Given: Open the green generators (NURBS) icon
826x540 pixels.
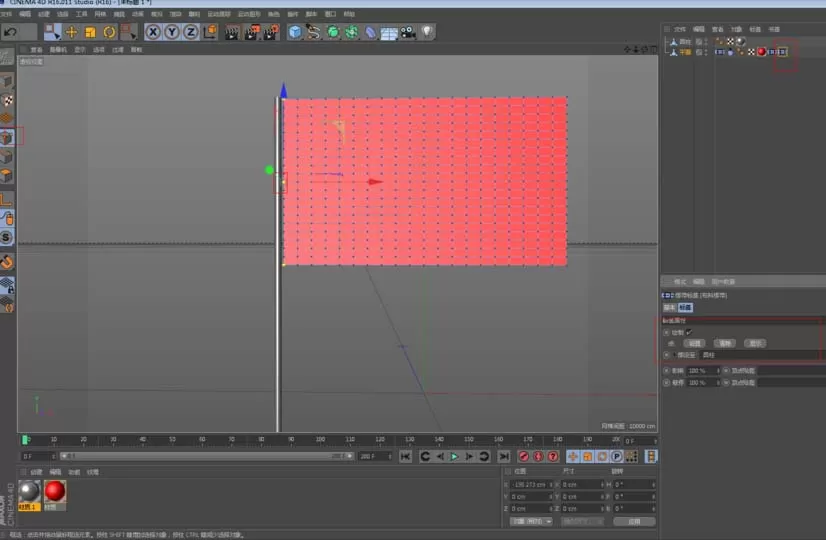Looking at the screenshot, I should point(333,33).
